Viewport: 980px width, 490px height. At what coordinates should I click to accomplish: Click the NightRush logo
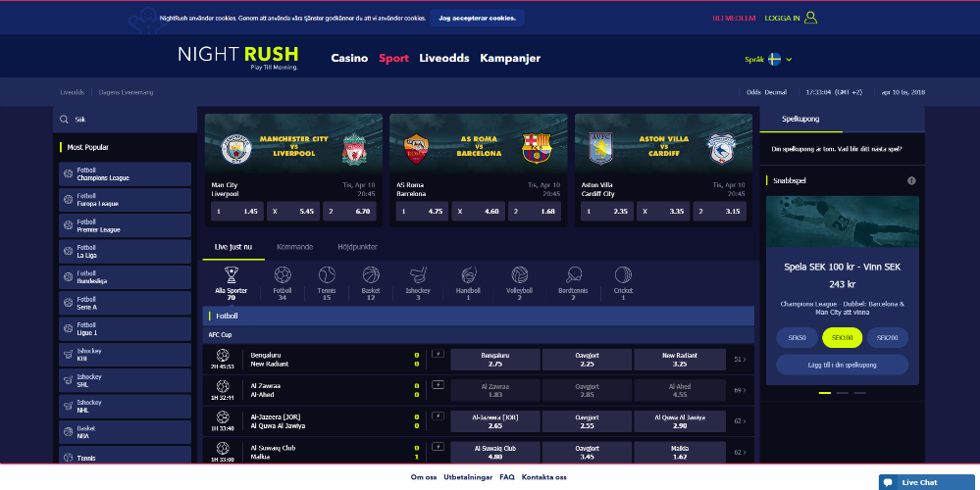click(238, 57)
